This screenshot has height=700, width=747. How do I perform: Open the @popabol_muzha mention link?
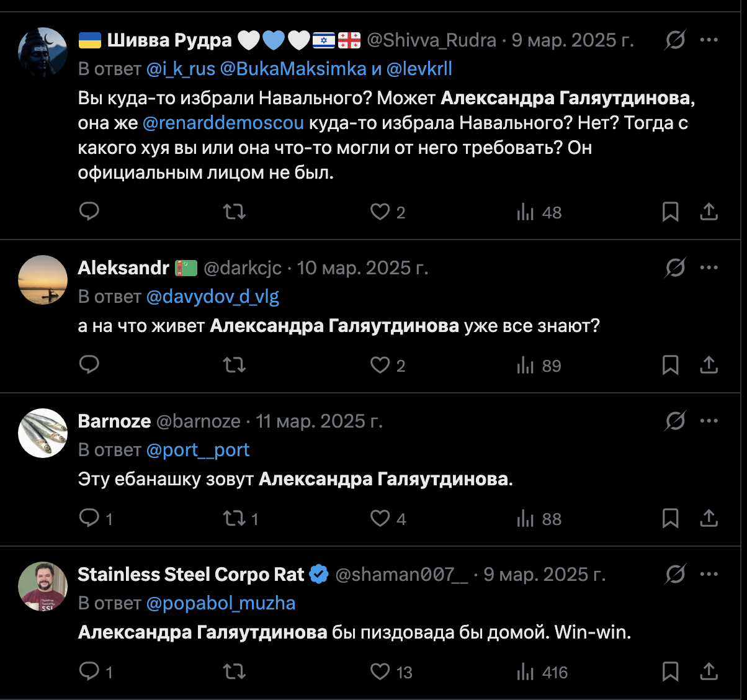point(221,603)
